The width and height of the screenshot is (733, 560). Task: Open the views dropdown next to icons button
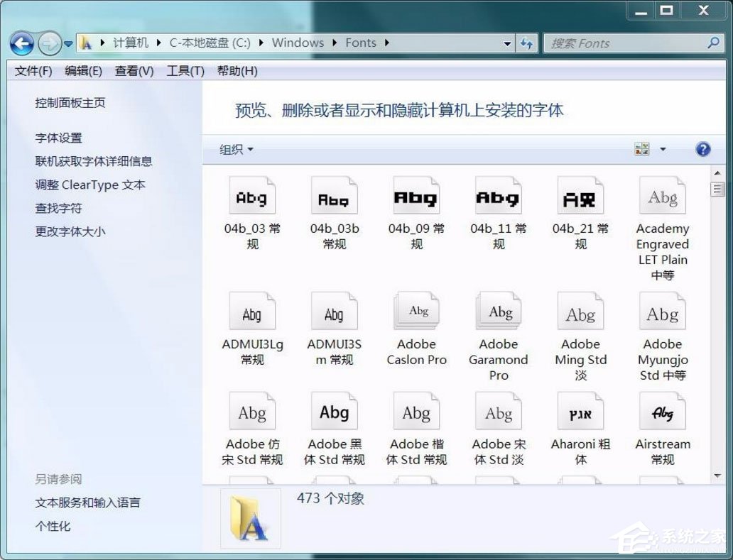coord(662,148)
